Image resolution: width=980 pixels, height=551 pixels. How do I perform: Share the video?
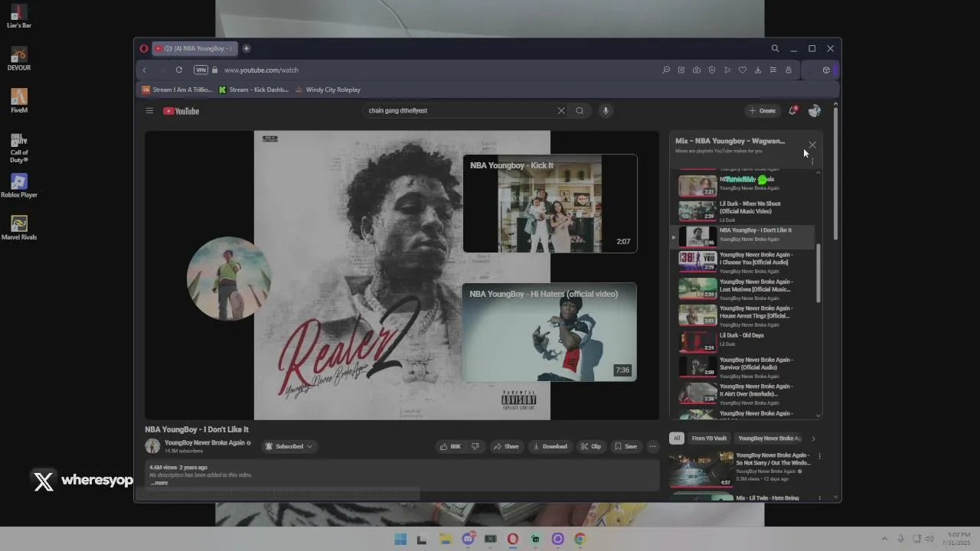pos(505,446)
